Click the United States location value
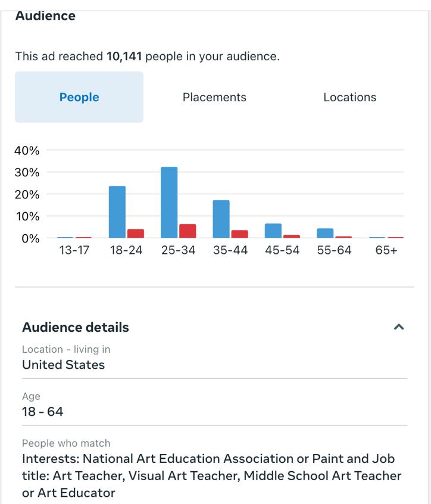Image resolution: width=431 pixels, height=504 pixels. [x=63, y=365]
